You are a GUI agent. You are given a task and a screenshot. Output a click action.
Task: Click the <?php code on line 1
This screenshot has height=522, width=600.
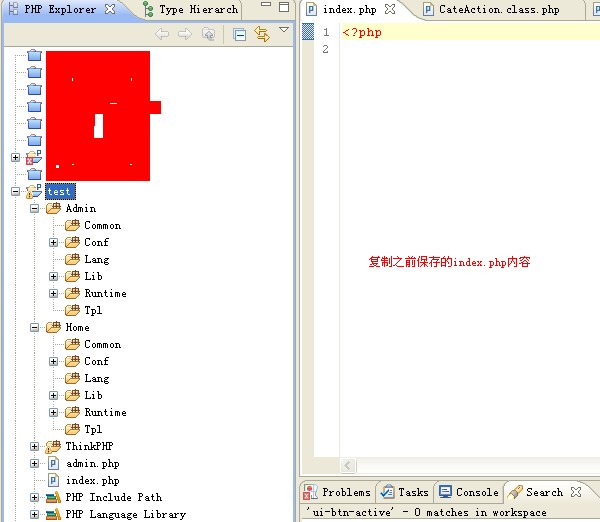[x=362, y=32]
